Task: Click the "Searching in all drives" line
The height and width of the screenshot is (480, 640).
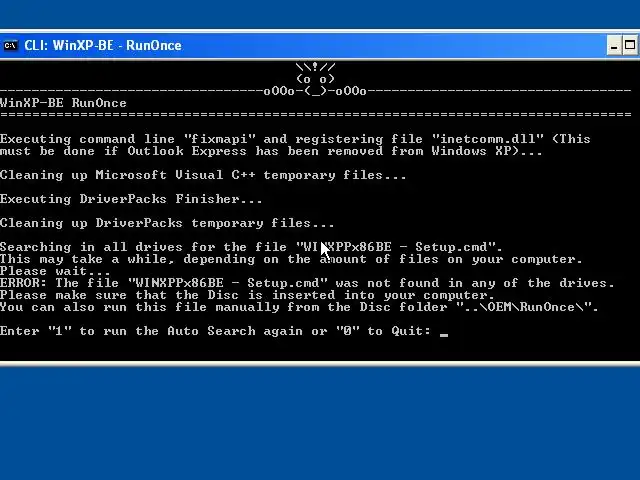Action: pos(251,247)
